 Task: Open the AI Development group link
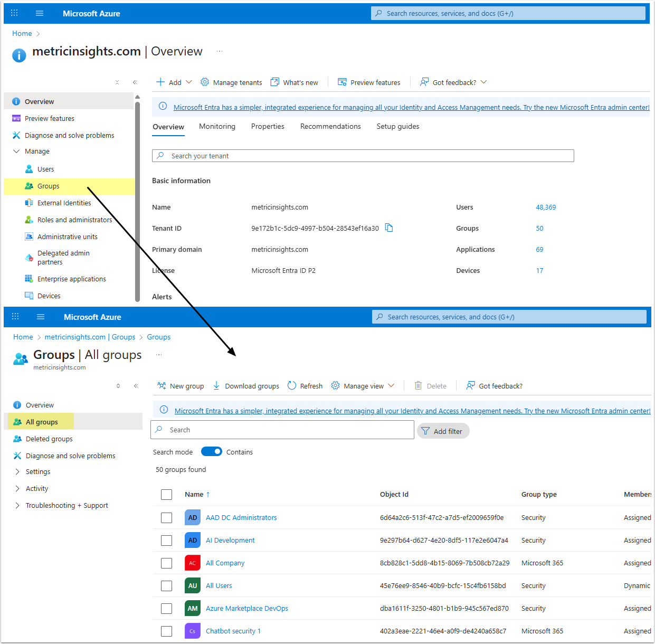(x=230, y=541)
